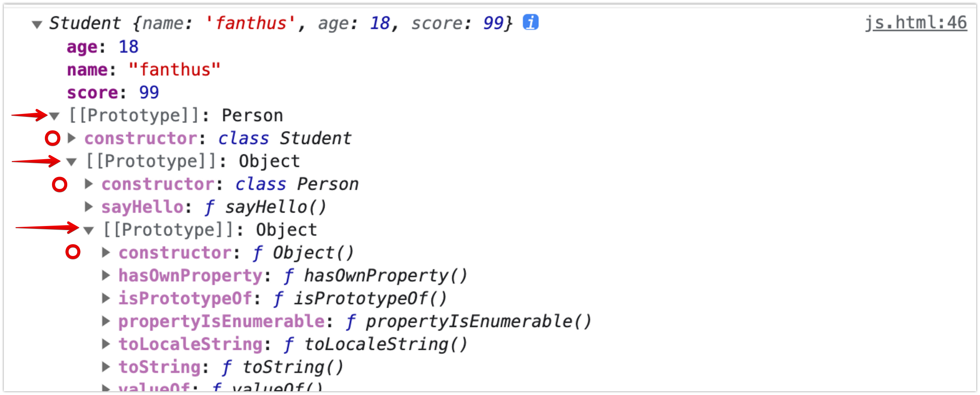
Task: Expand the constructor: class Student entry
Action: click(71, 138)
